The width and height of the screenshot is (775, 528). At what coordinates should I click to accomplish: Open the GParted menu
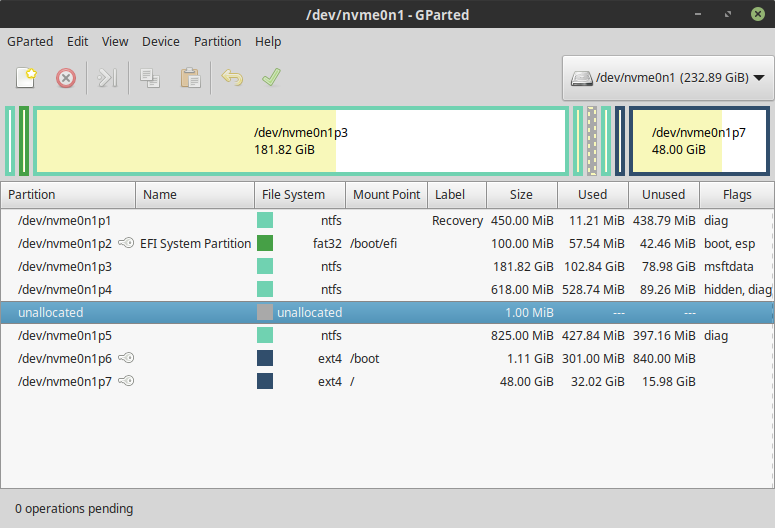tap(30, 42)
